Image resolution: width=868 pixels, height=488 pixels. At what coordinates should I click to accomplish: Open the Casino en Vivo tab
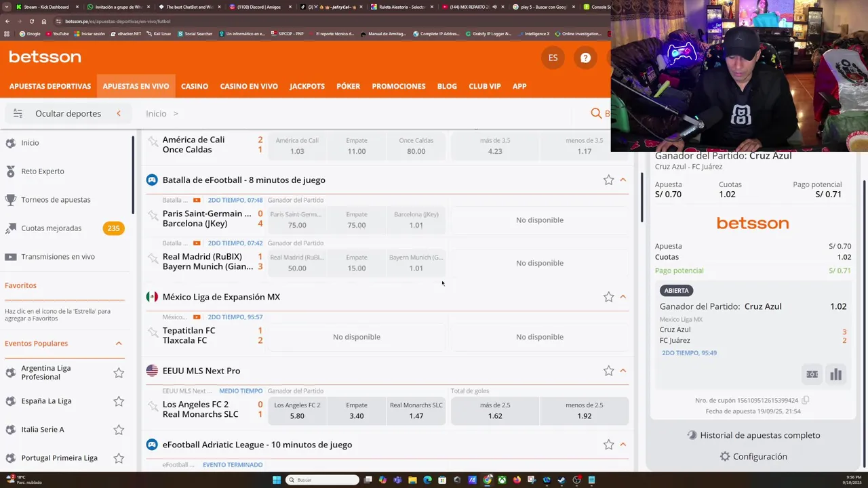click(249, 86)
